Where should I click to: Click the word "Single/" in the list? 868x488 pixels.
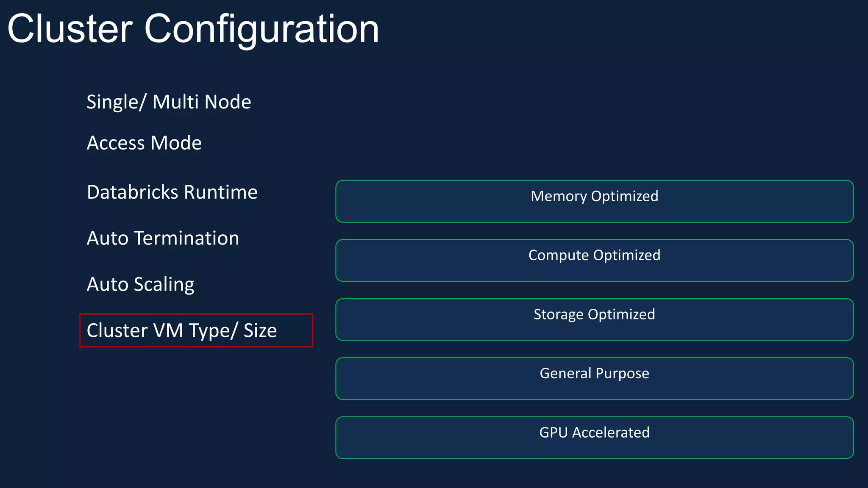coord(117,102)
